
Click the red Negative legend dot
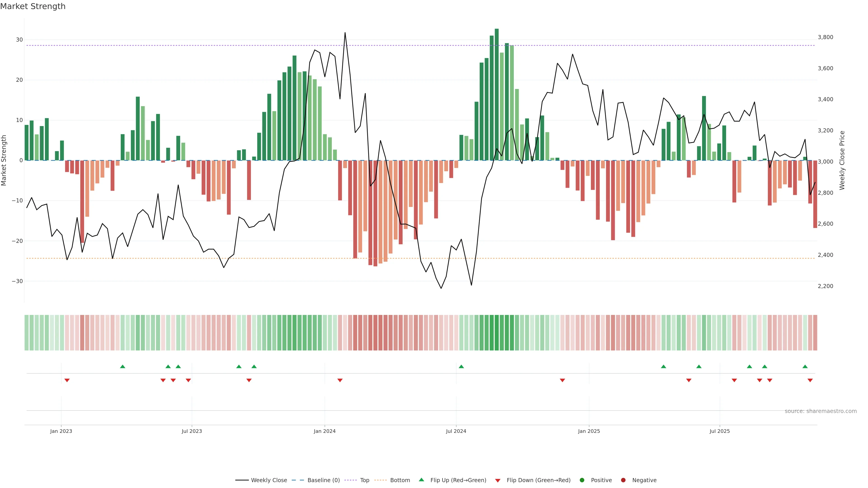(623, 480)
